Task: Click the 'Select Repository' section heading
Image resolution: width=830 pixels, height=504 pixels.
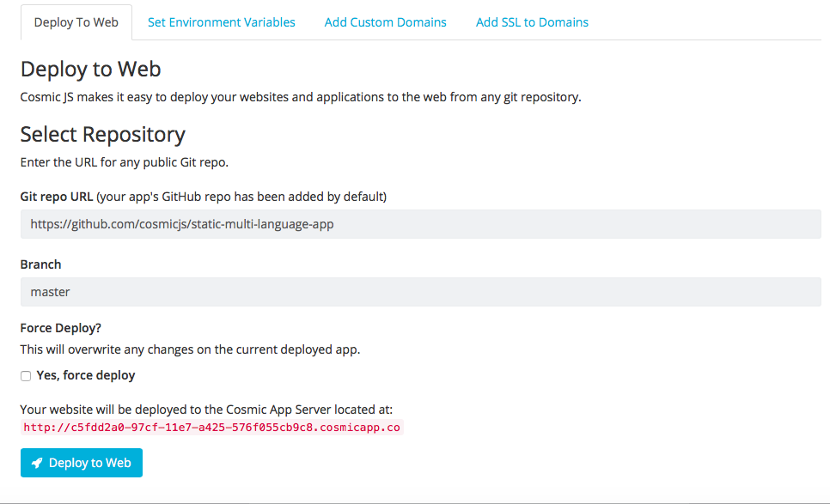Action: (x=102, y=135)
